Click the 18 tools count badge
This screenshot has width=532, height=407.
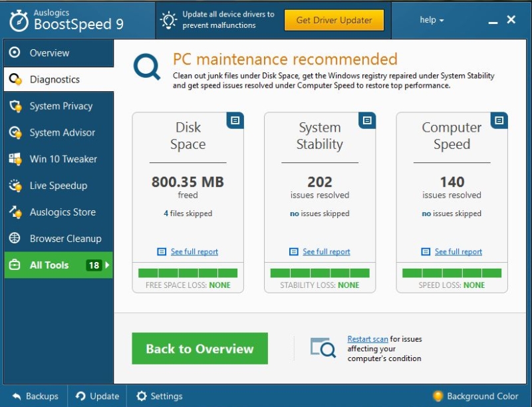94,265
